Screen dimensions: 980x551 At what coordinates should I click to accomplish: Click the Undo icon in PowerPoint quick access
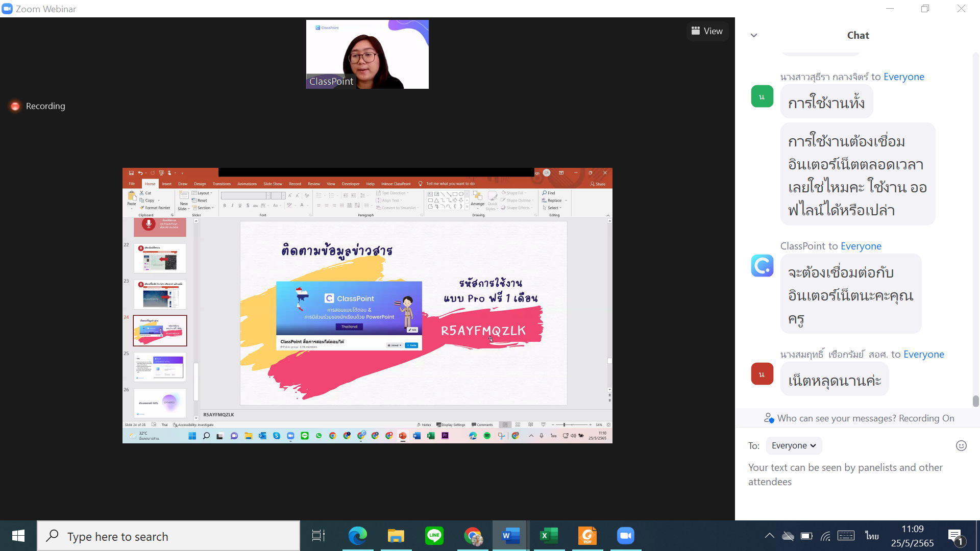pos(140,173)
